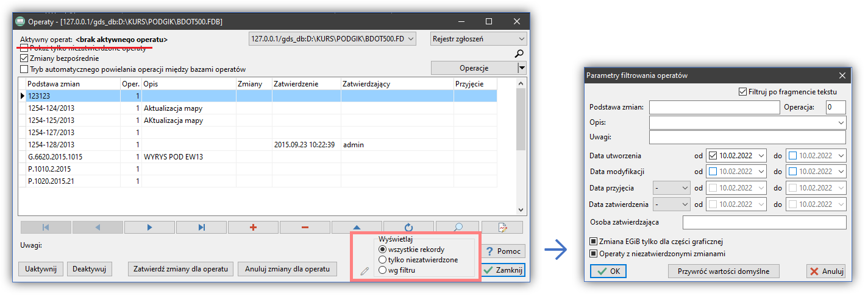
Task: Open the Rejestr zgłoszeń dropdown
Action: click(x=477, y=39)
